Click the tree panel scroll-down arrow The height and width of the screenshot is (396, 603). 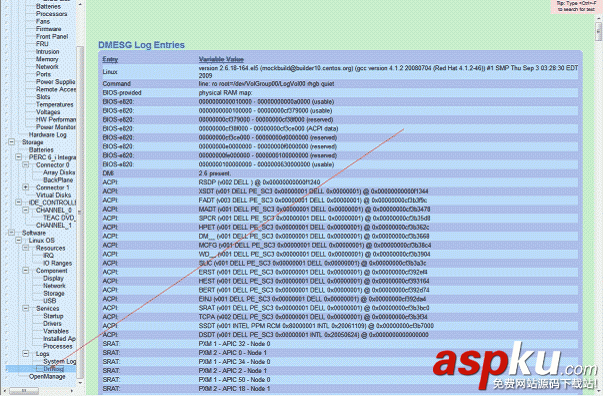point(80,383)
